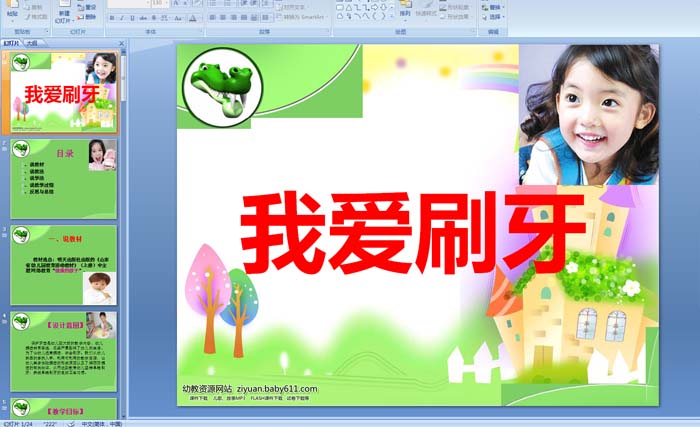The height and width of the screenshot is (427, 700).
Task: Click the Paste (粘贴) button
Action: (x=12, y=11)
